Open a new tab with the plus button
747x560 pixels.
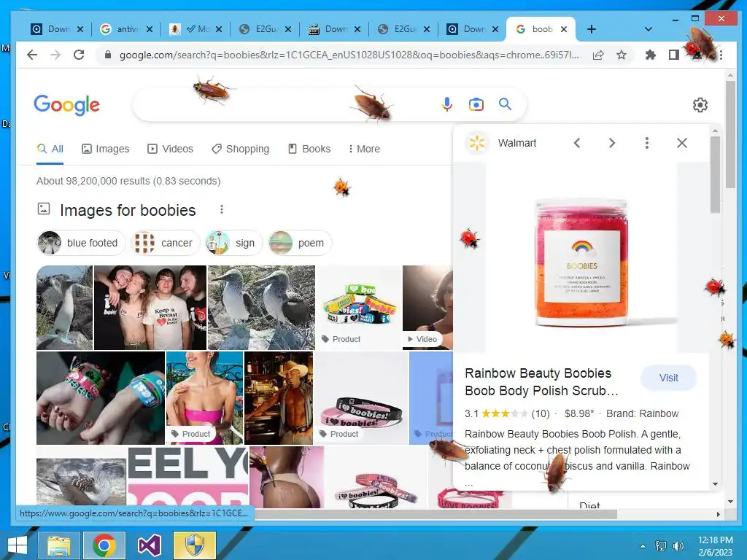(x=591, y=29)
